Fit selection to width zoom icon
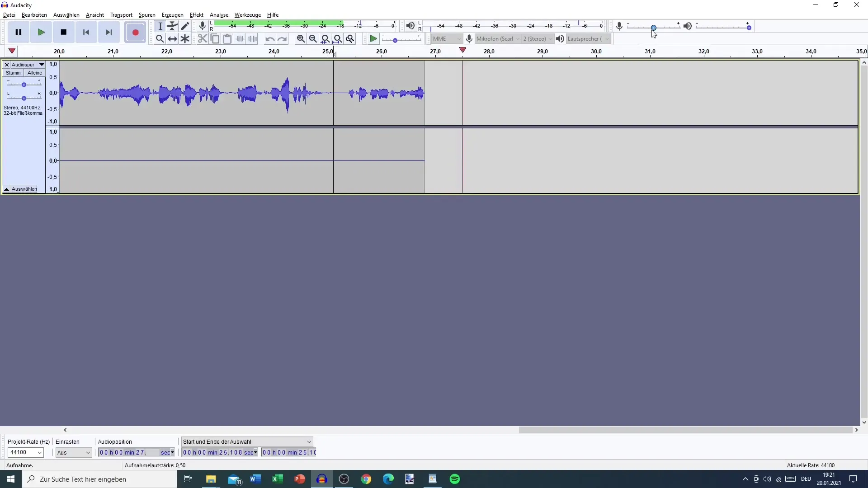The image size is (868, 488). coord(325,39)
